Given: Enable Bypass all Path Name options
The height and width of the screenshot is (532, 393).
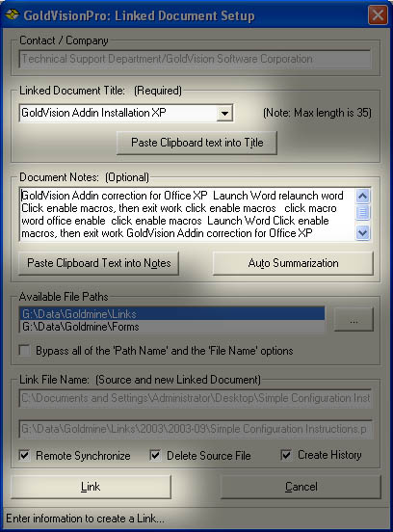Looking at the screenshot, I should pyautogui.click(x=24, y=350).
